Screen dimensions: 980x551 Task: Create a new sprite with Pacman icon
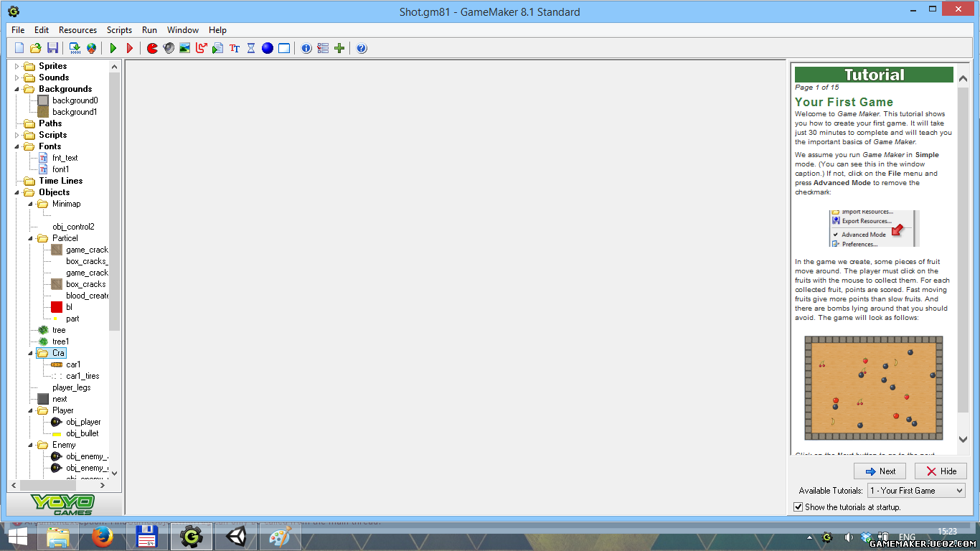152,48
